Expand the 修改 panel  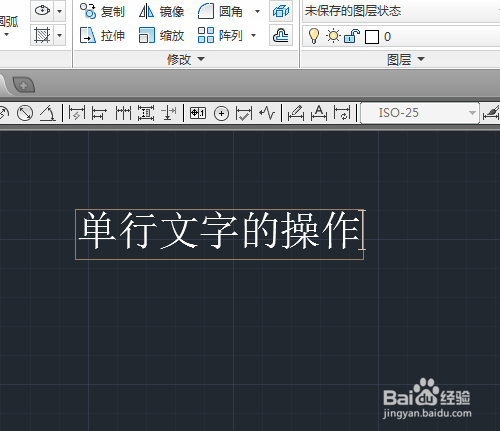(x=185, y=59)
